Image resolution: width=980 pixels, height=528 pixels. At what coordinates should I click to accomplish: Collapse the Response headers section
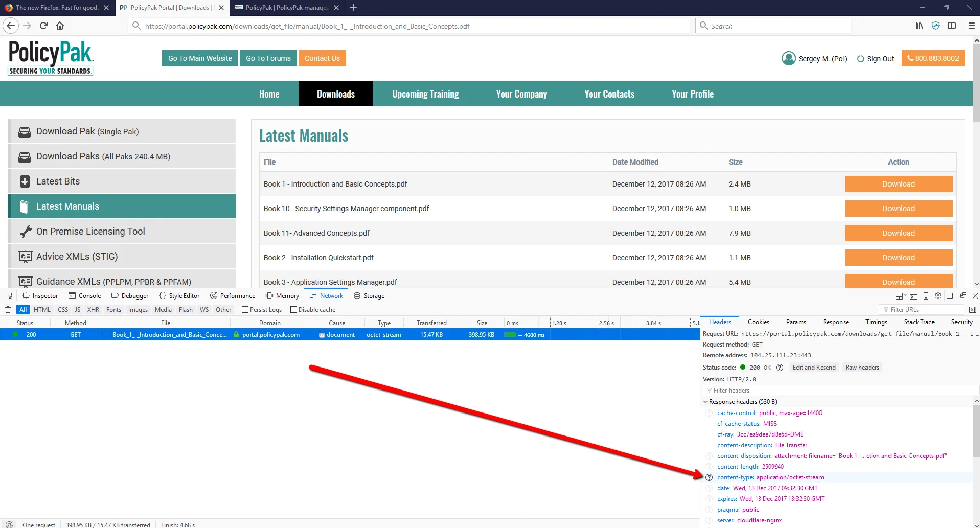click(x=705, y=402)
